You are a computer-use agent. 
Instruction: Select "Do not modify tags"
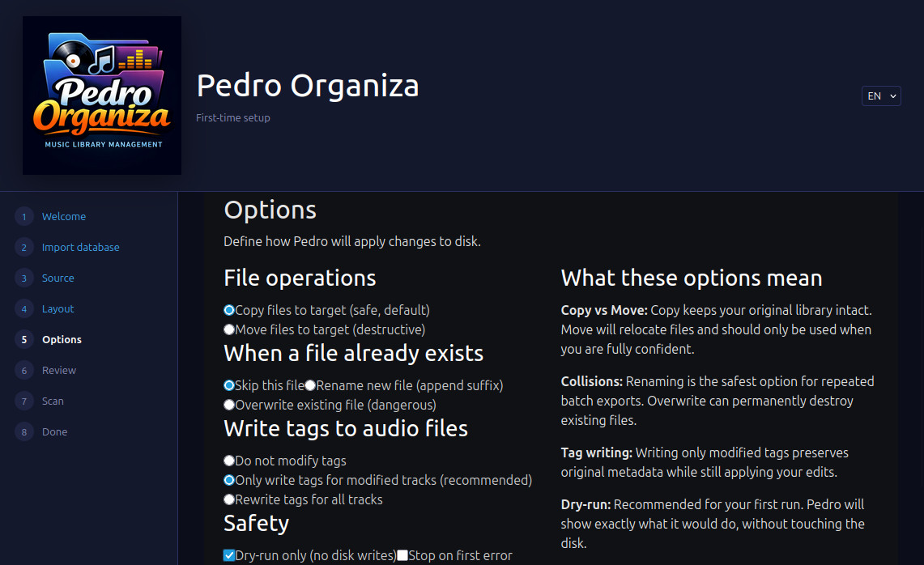(x=228, y=460)
